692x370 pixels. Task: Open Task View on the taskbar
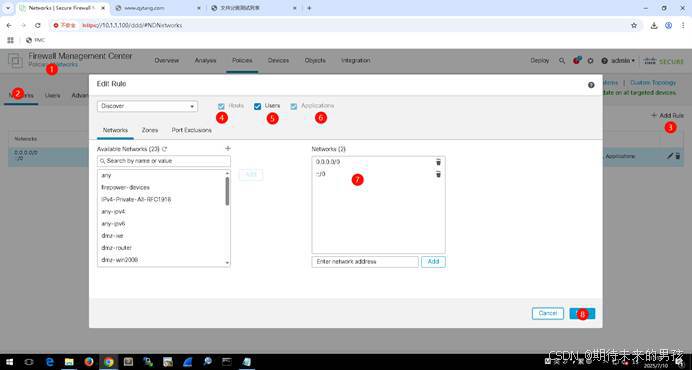pyautogui.click(x=29, y=362)
